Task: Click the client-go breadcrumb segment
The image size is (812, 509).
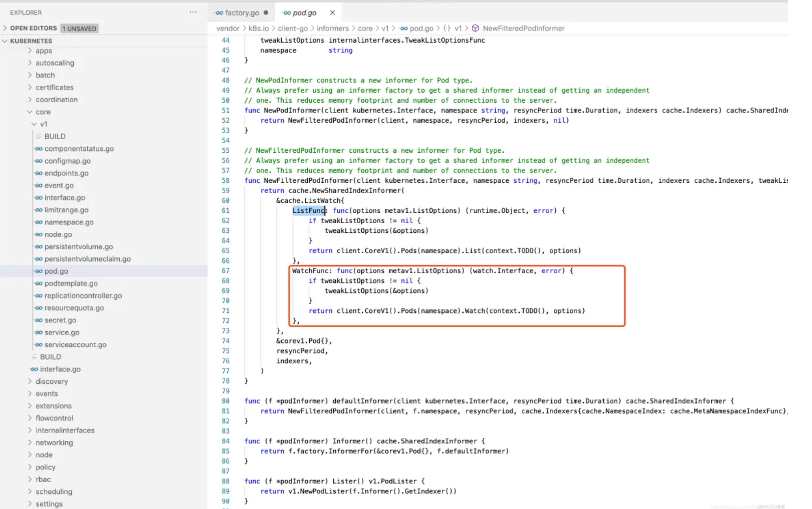Action: point(293,28)
